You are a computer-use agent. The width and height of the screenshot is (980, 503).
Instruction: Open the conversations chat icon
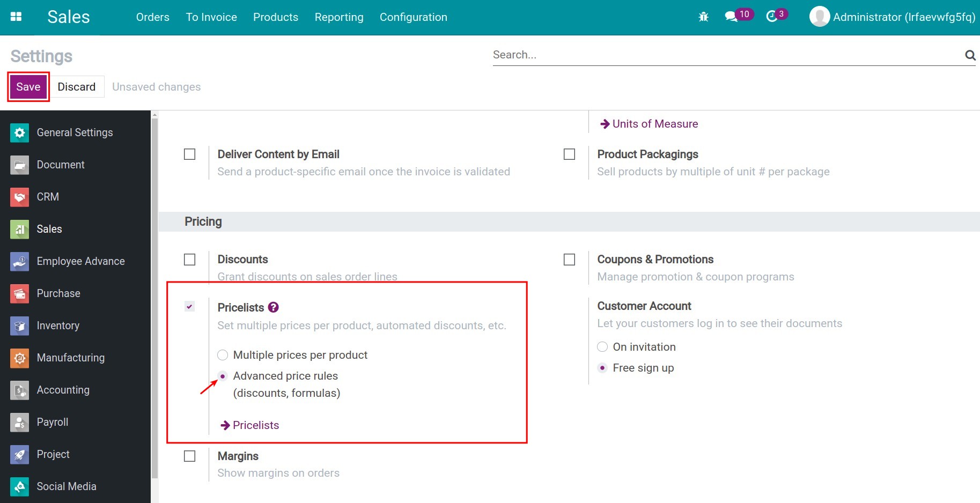click(x=731, y=17)
